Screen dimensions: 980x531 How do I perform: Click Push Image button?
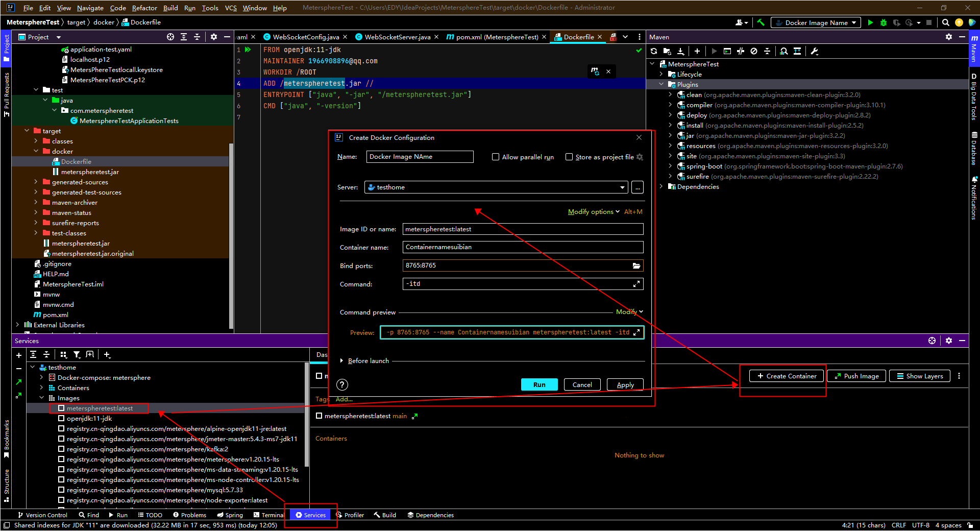coord(856,376)
